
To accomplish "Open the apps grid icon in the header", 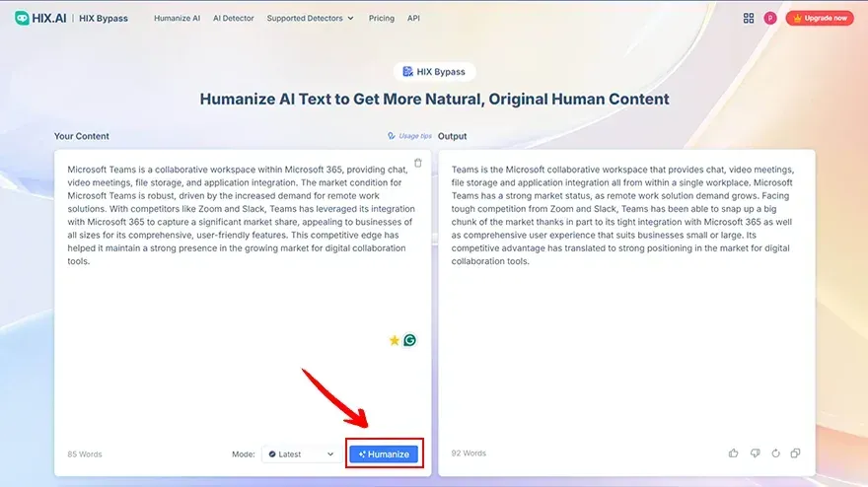I will tap(749, 18).
